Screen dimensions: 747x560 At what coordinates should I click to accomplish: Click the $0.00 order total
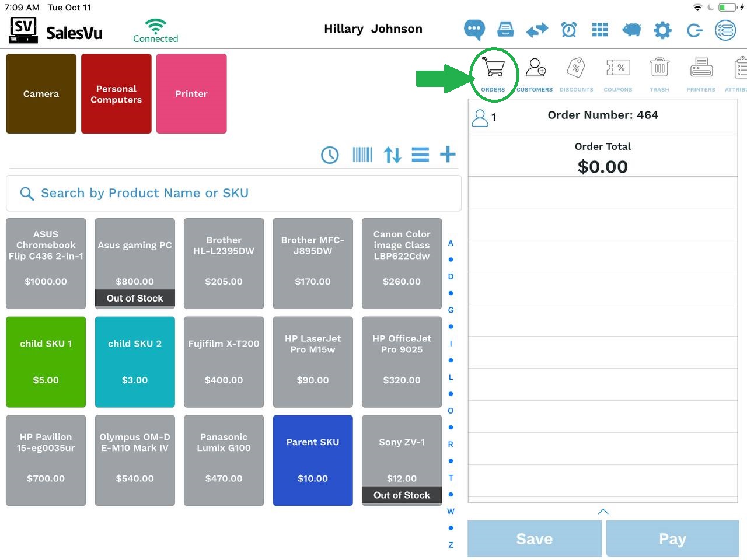[603, 167]
